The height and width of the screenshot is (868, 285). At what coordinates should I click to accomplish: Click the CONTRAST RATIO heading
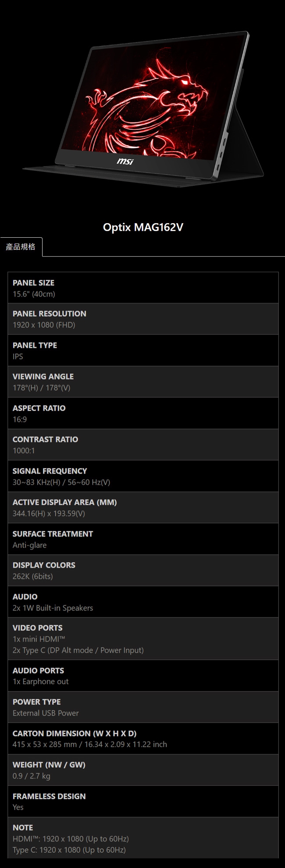[45, 439]
